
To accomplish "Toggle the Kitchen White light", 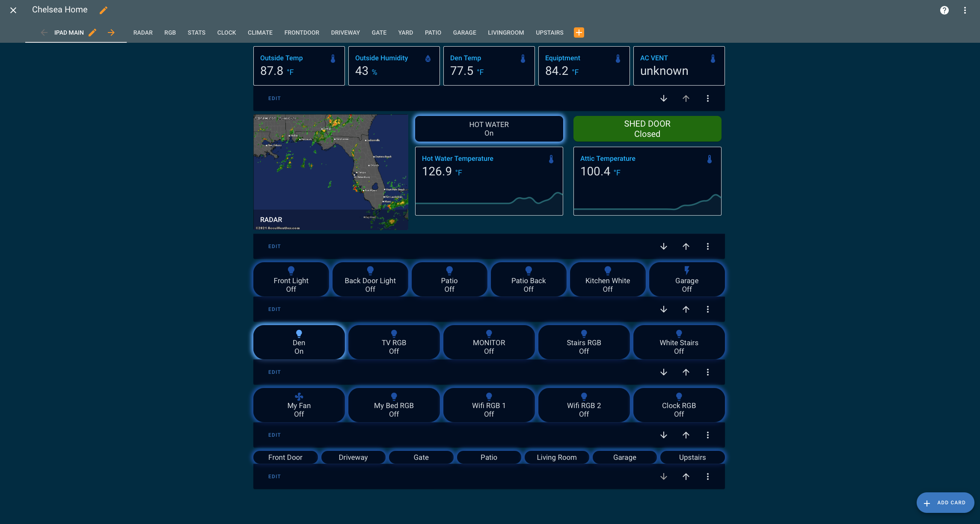I will click(x=607, y=279).
